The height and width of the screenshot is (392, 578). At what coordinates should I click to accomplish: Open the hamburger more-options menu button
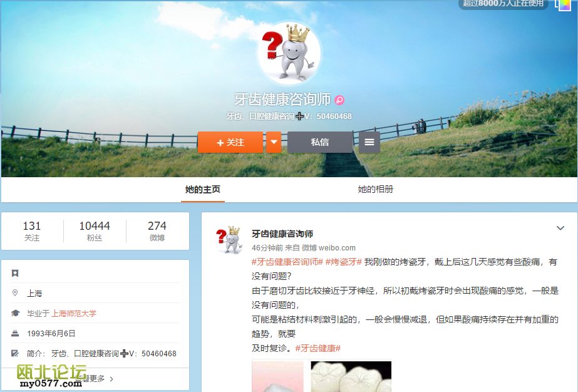[x=369, y=142]
